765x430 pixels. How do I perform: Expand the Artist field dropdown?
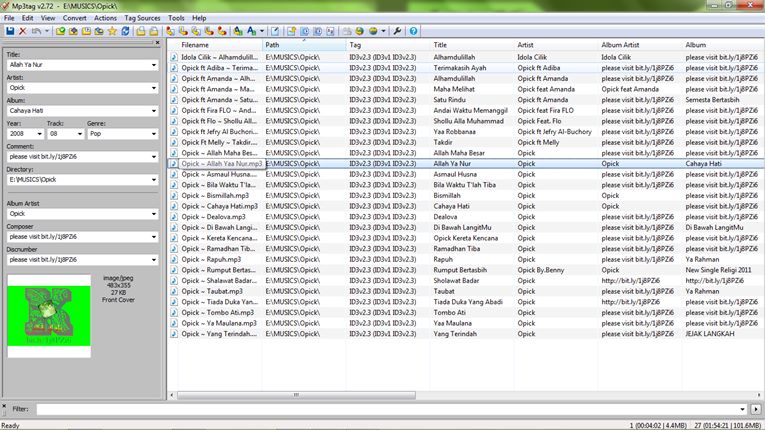[x=154, y=88]
